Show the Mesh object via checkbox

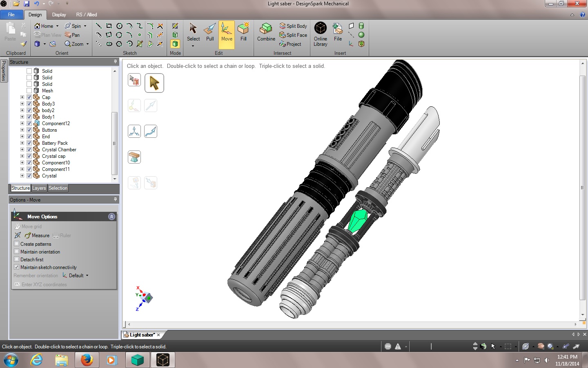(x=29, y=91)
